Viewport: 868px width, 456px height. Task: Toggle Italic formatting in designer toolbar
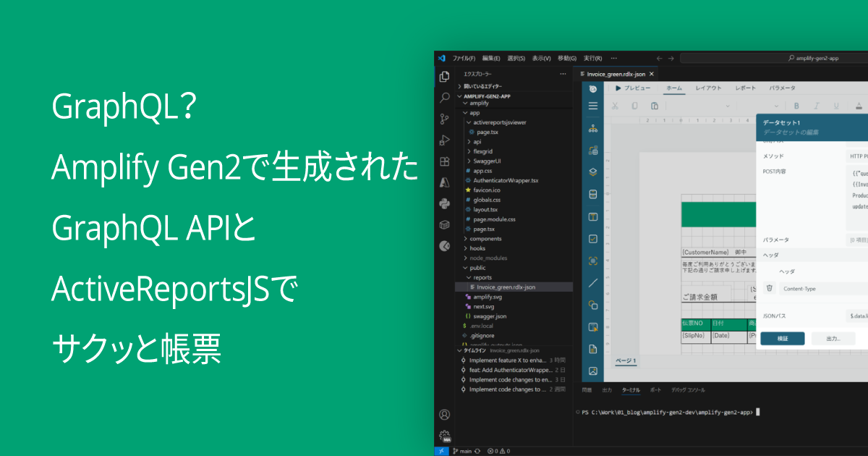tap(815, 106)
